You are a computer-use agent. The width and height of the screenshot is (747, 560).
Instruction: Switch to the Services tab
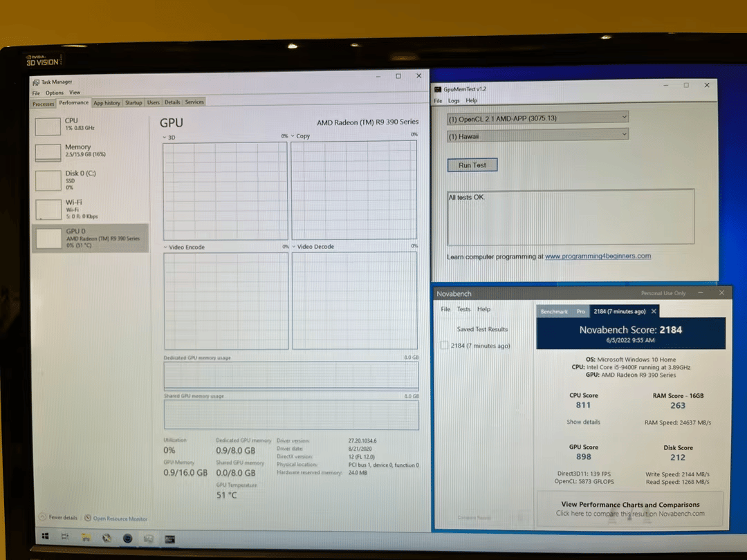point(194,102)
